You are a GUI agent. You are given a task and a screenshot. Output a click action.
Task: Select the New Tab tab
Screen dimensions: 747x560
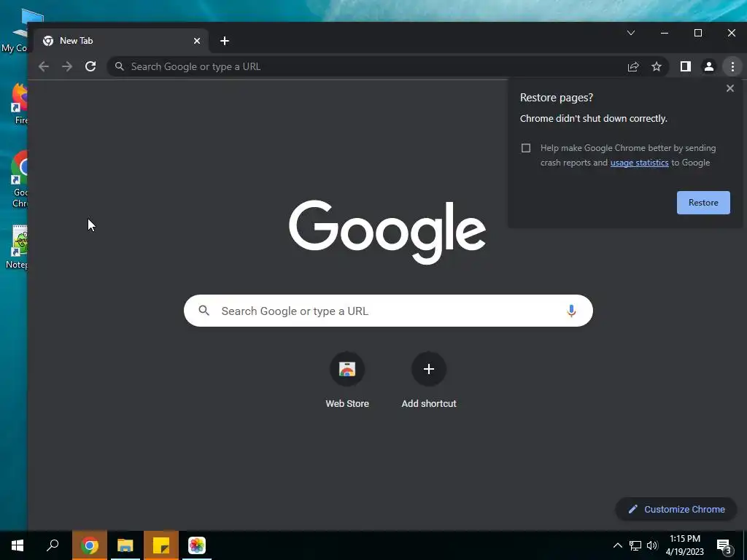coord(120,41)
